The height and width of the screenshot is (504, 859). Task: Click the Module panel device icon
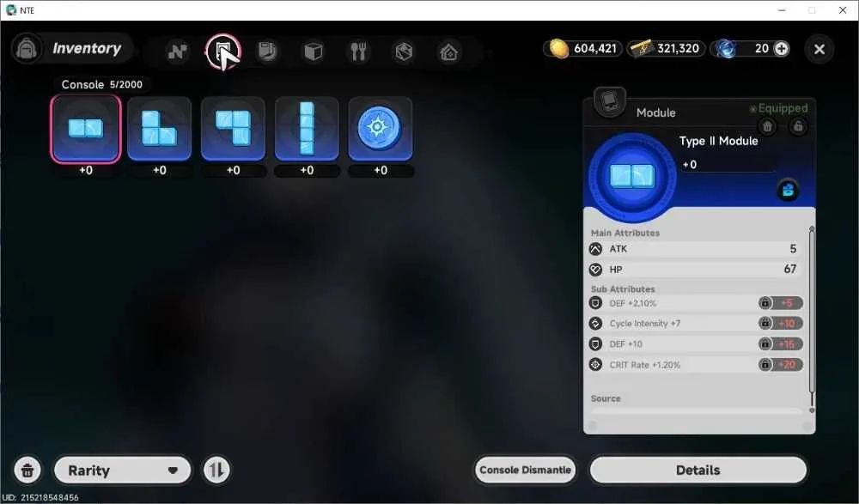click(x=609, y=101)
